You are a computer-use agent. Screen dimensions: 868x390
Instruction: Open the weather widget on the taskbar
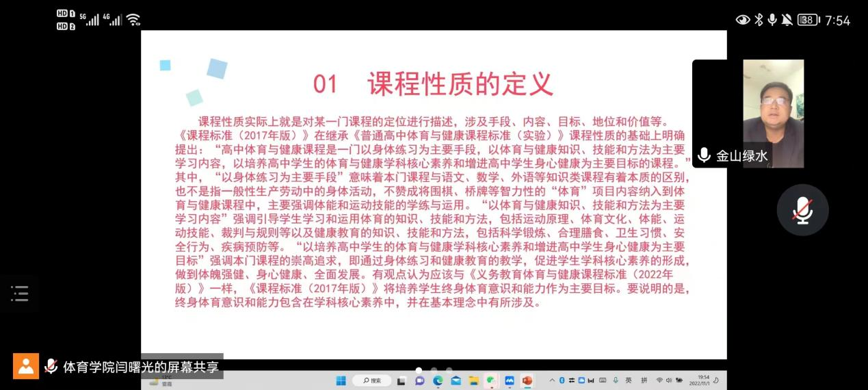click(161, 380)
